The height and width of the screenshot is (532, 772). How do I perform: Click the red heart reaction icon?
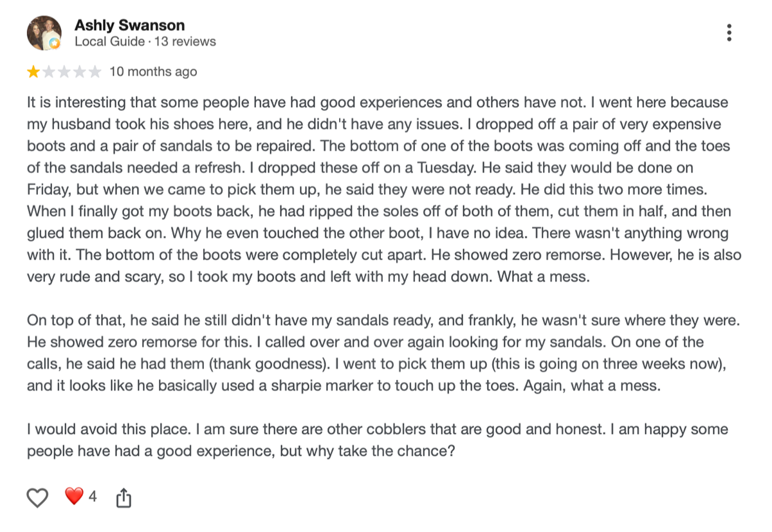[74, 496]
